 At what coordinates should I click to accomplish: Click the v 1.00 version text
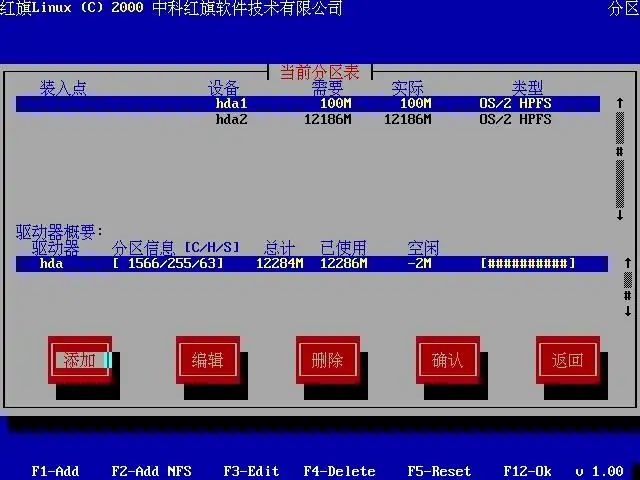coord(600,471)
